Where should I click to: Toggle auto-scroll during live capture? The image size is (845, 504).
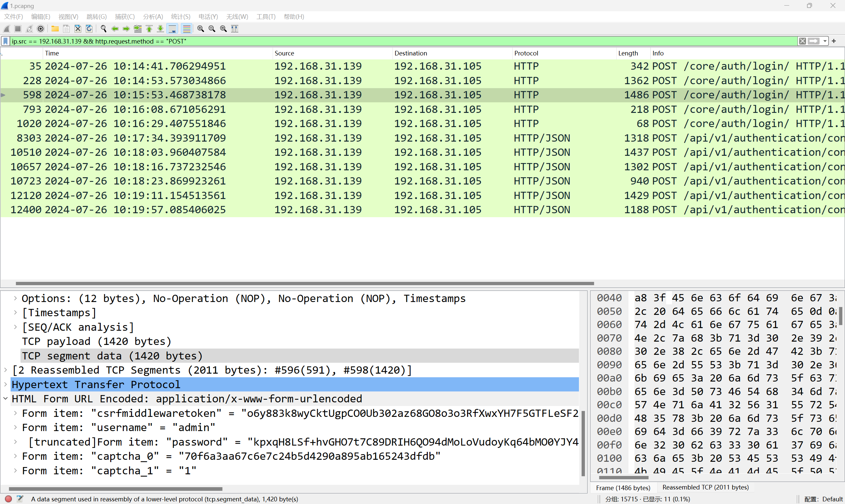coord(173,29)
